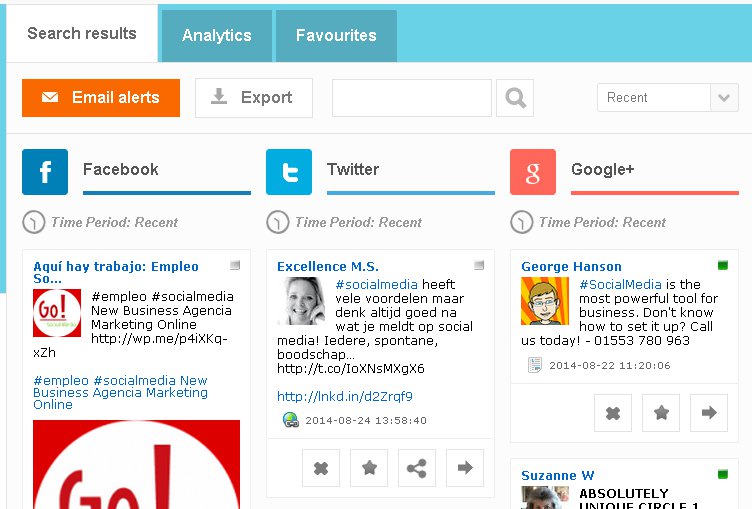752x509 pixels.
Task: Open the lnkd.in/d2Zrqf9 link
Action: click(x=345, y=397)
